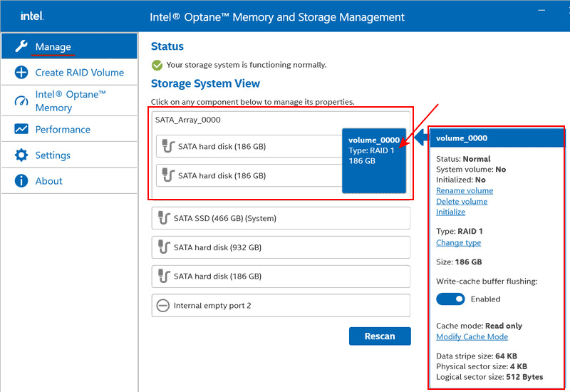Click the Delete volume link
Image resolution: width=570 pixels, height=392 pixels.
coord(462,201)
